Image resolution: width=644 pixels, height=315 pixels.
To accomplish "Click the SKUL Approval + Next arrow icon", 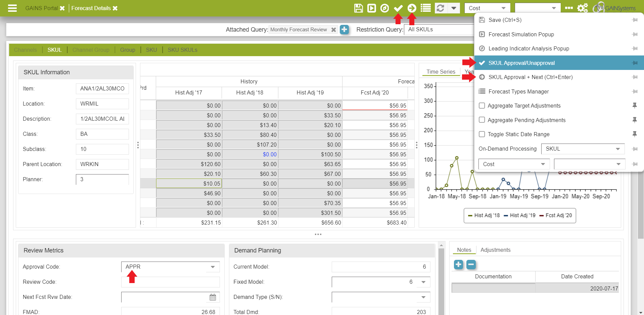I will pos(412,8).
